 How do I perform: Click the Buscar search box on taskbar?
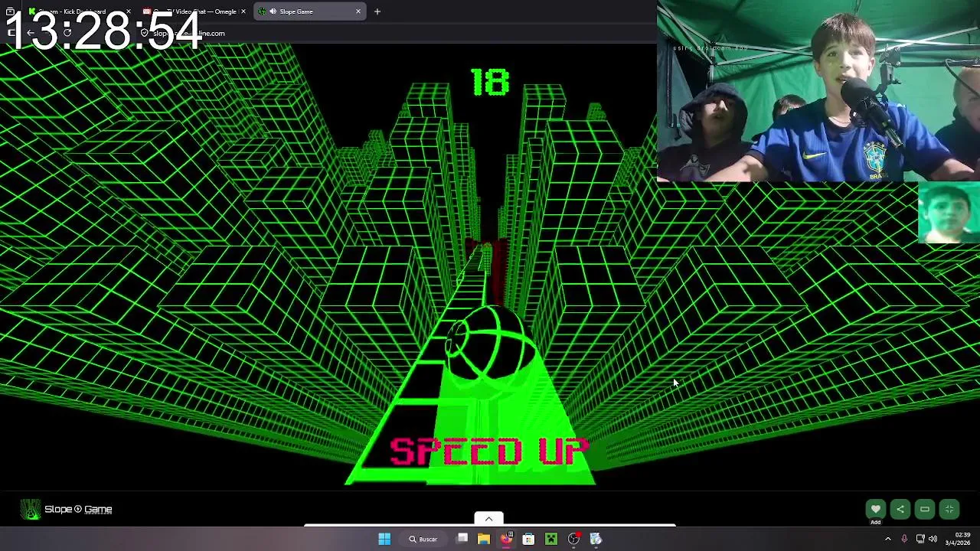point(423,539)
